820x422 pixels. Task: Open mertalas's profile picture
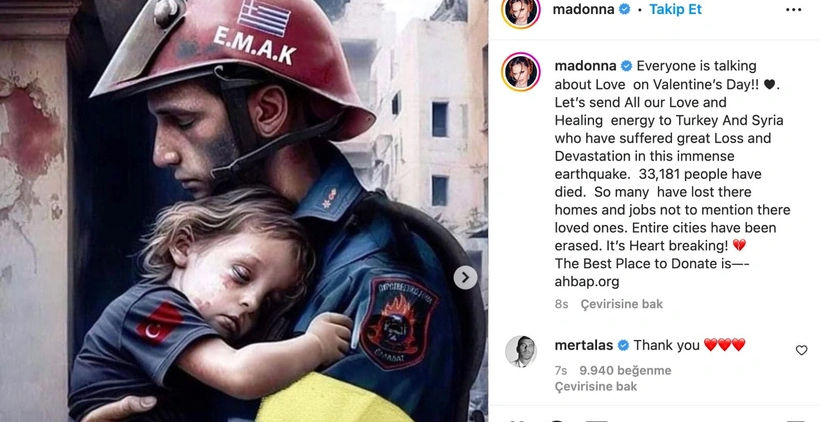(x=521, y=351)
